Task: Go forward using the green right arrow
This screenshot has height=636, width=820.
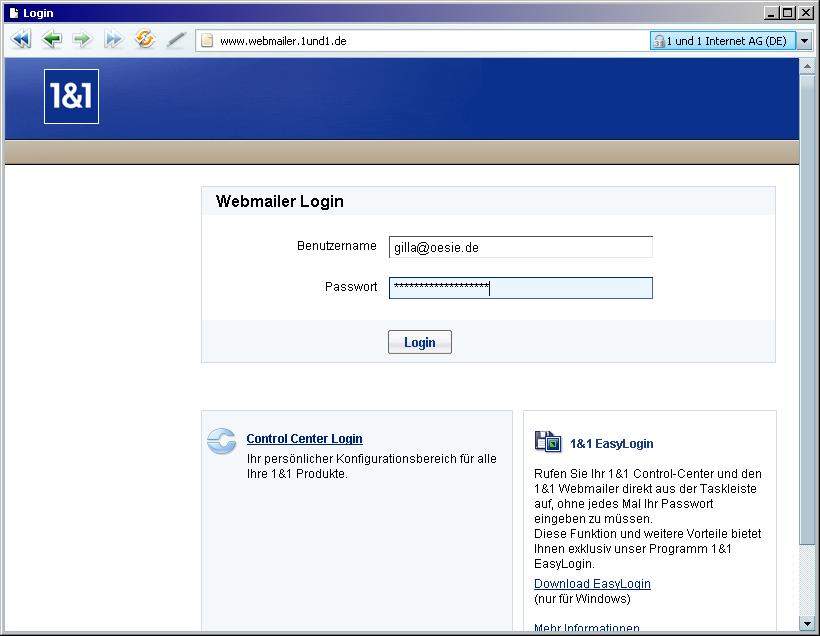Action: pyautogui.click(x=82, y=40)
